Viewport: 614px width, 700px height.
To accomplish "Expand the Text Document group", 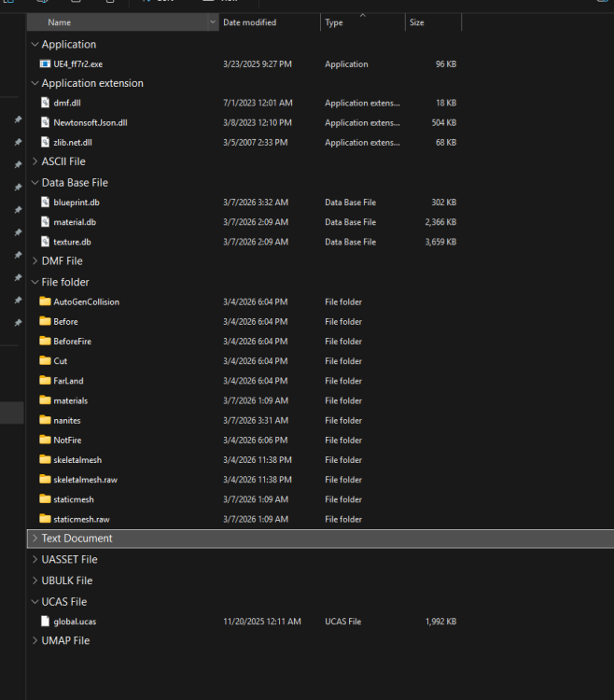I will tap(35, 539).
